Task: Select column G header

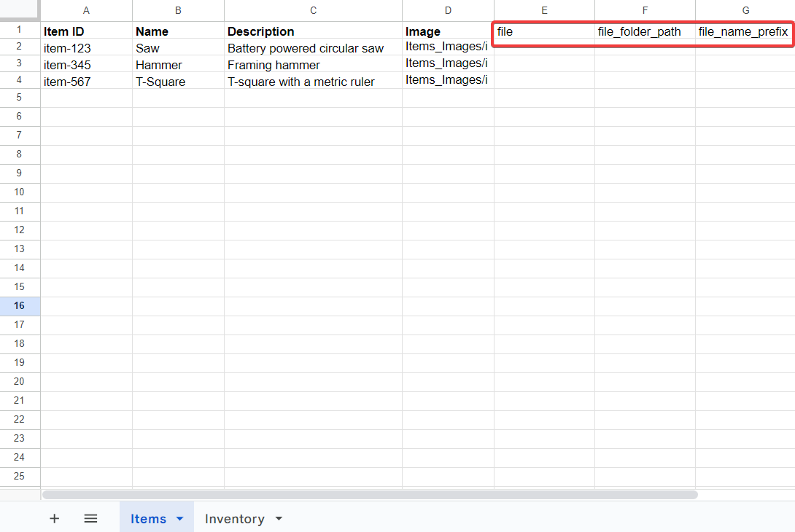Action: (745, 10)
